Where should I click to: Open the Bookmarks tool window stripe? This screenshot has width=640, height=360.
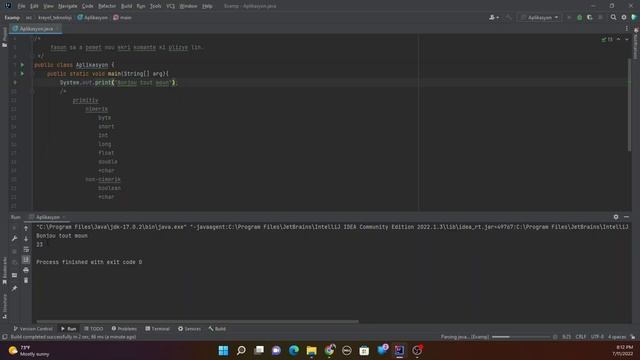click(x=4, y=270)
